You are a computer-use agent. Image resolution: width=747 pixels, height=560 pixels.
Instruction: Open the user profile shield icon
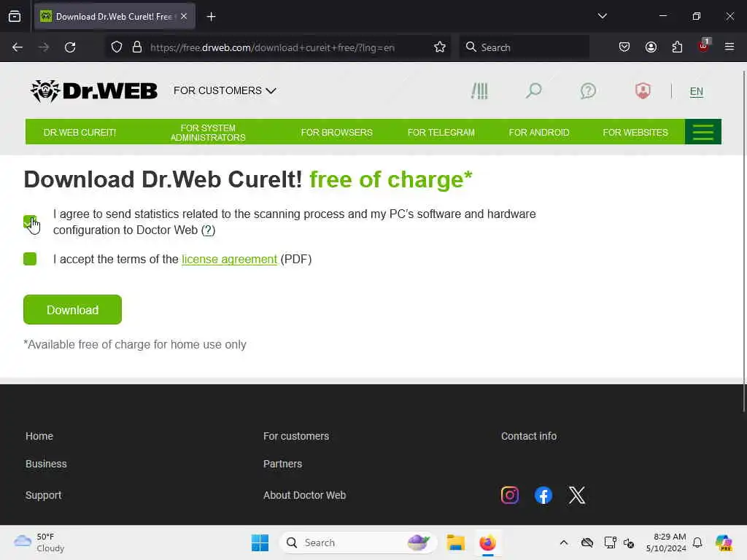click(x=643, y=90)
